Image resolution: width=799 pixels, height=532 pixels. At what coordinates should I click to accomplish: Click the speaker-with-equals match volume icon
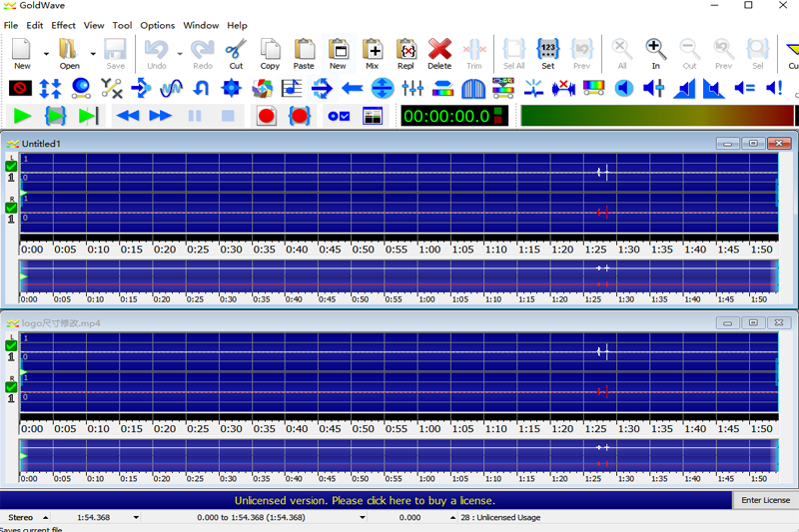[x=744, y=88]
